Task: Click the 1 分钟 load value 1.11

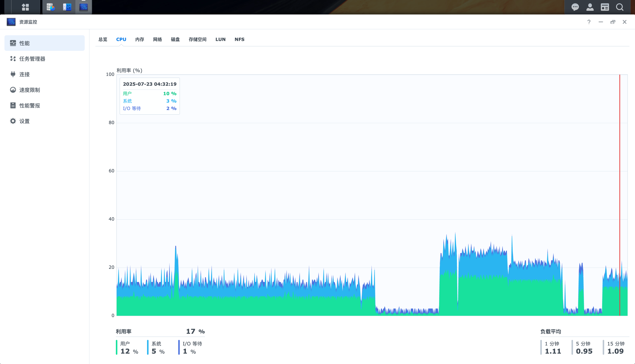Action: (553, 351)
